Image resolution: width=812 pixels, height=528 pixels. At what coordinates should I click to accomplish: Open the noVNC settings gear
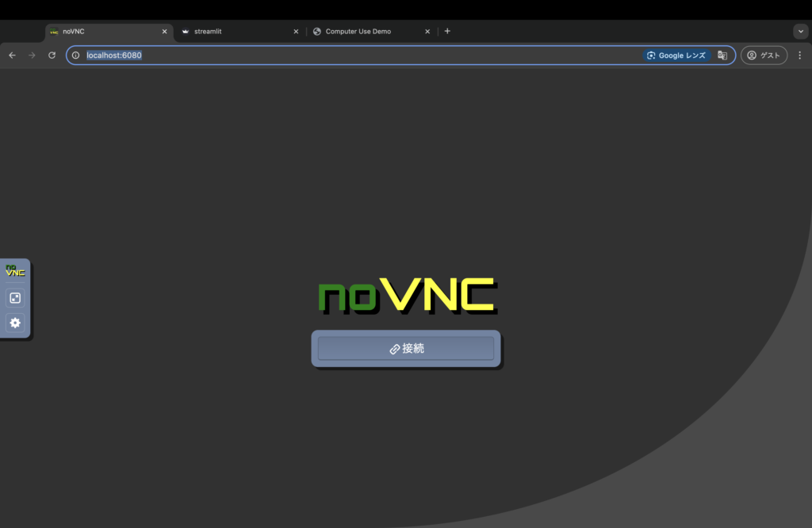15,323
